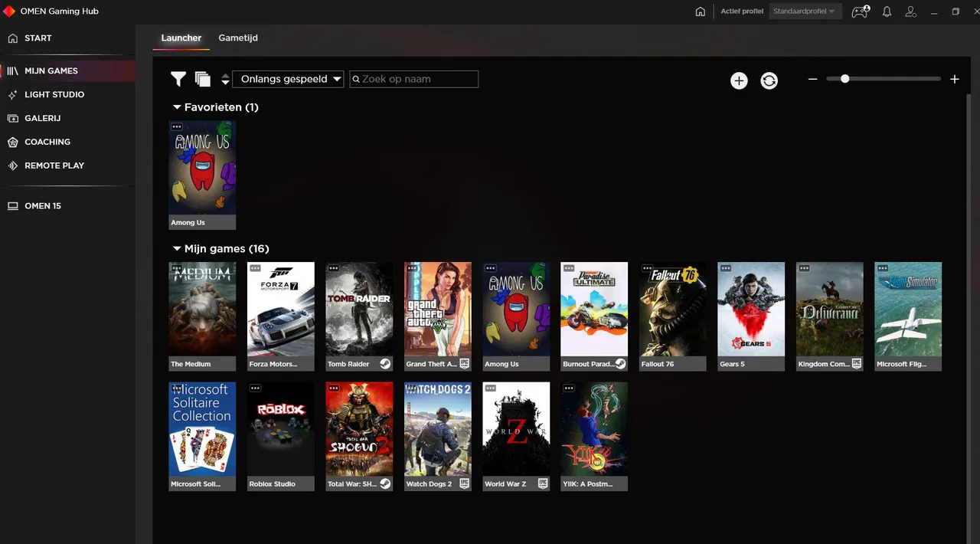
Task: Click the Steam icon on the Total War tile
Action: [385, 483]
